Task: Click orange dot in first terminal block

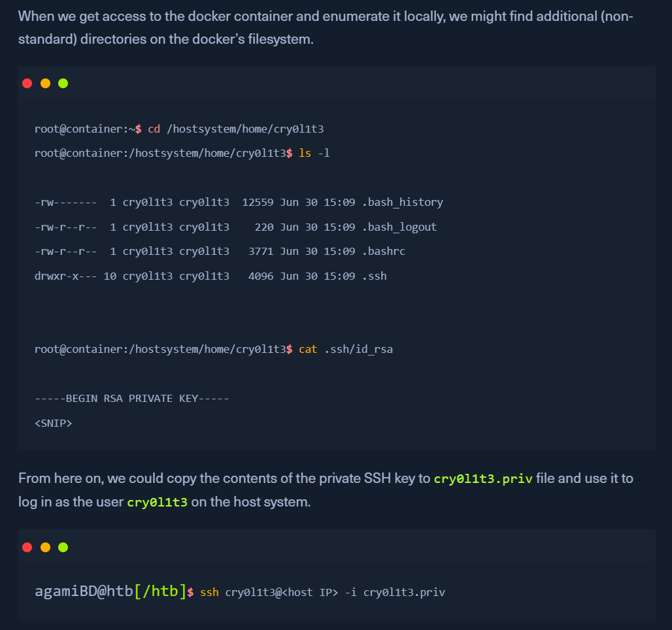Action: click(45, 83)
